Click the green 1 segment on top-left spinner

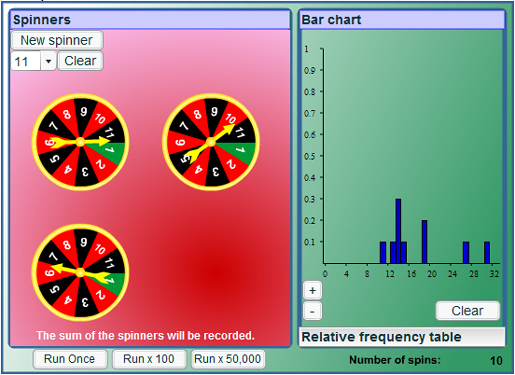[112, 152]
